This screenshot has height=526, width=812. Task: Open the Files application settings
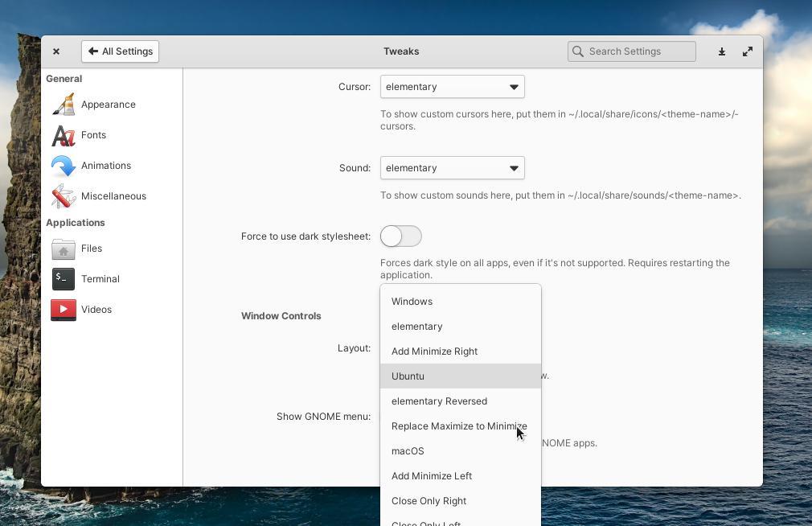[x=64, y=248]
